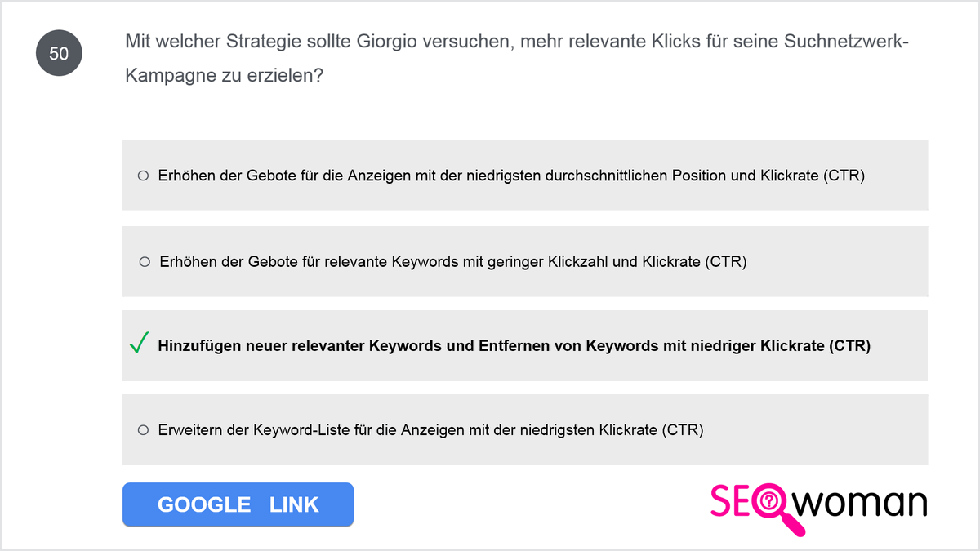Click the question number 50 badge
This screenshot has width=980, height=551.
(x=59, y=54)
